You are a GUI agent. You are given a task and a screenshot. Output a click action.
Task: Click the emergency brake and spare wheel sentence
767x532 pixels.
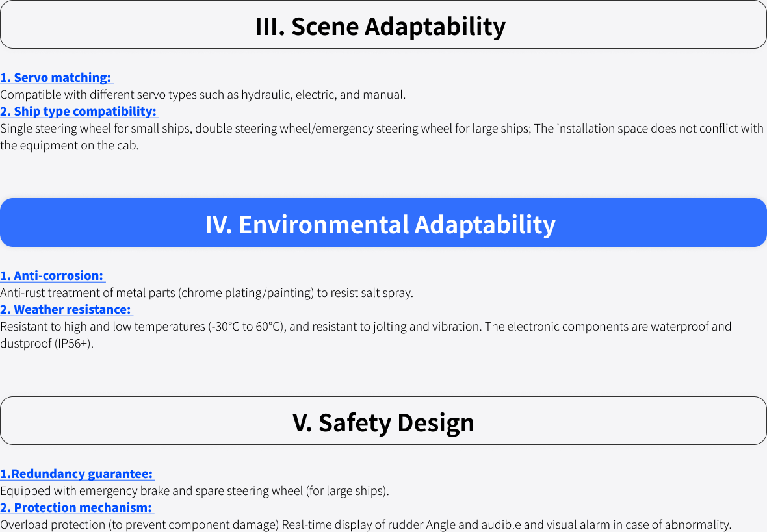[x=195, y=491]
